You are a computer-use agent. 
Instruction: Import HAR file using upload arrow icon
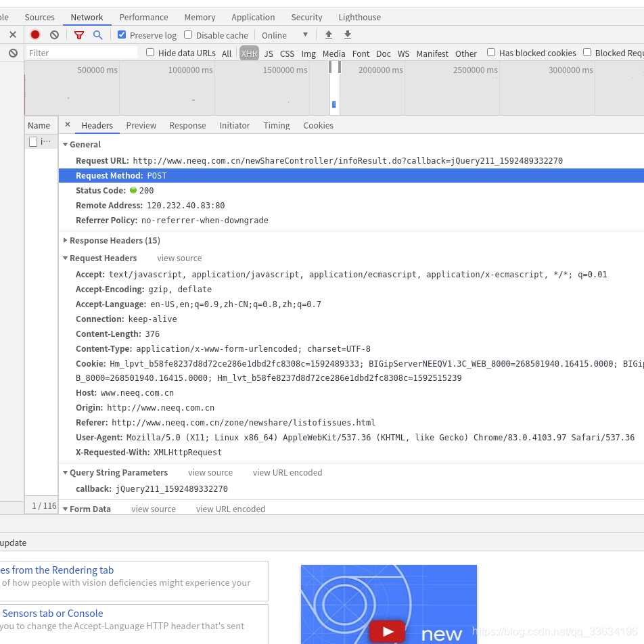(328, 34)
